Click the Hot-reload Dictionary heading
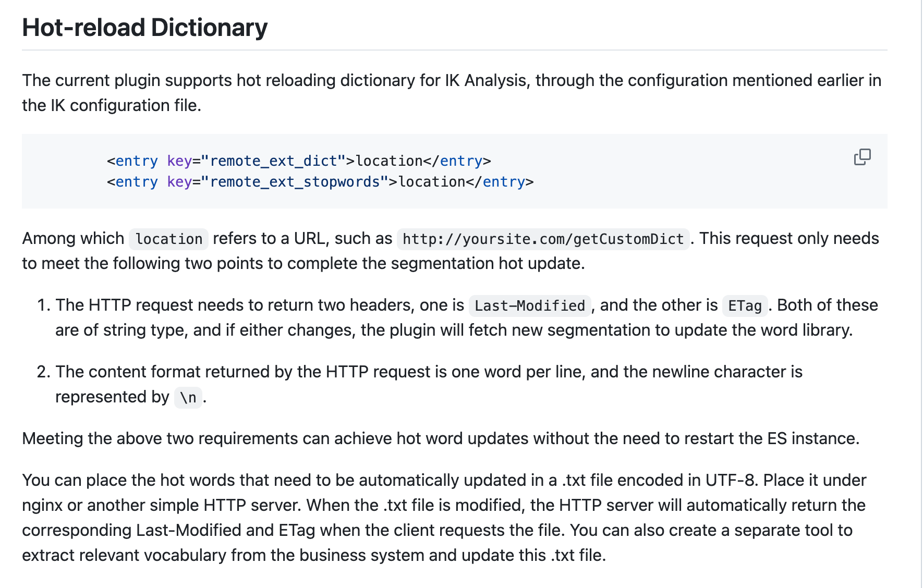This screenshot has width=923, height=588. coord(144,28)
